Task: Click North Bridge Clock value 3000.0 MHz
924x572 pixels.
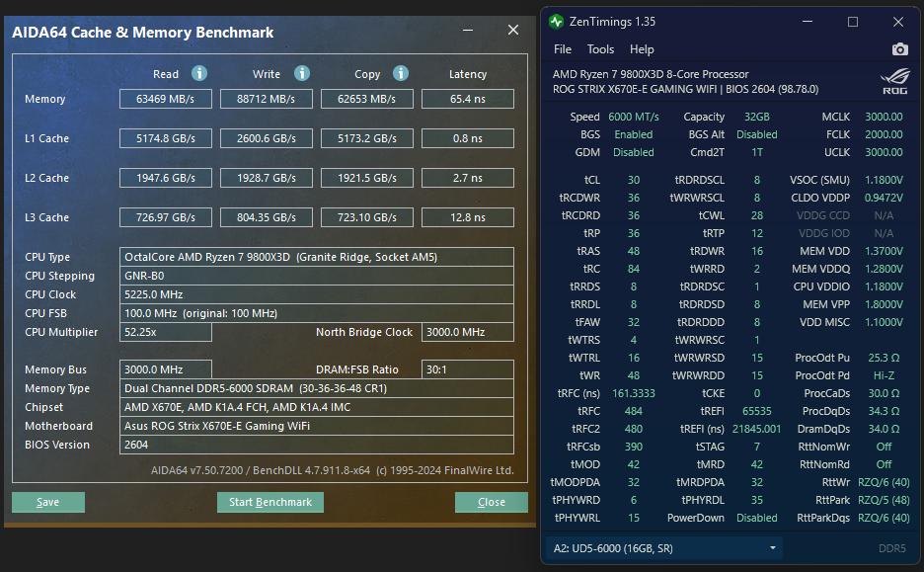Action: pos(468,332)
